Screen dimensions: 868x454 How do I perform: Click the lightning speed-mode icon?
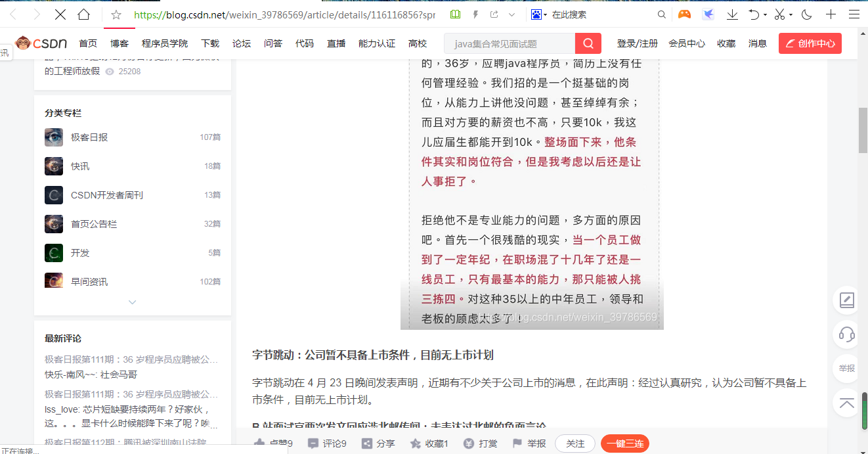coord(475,14)
